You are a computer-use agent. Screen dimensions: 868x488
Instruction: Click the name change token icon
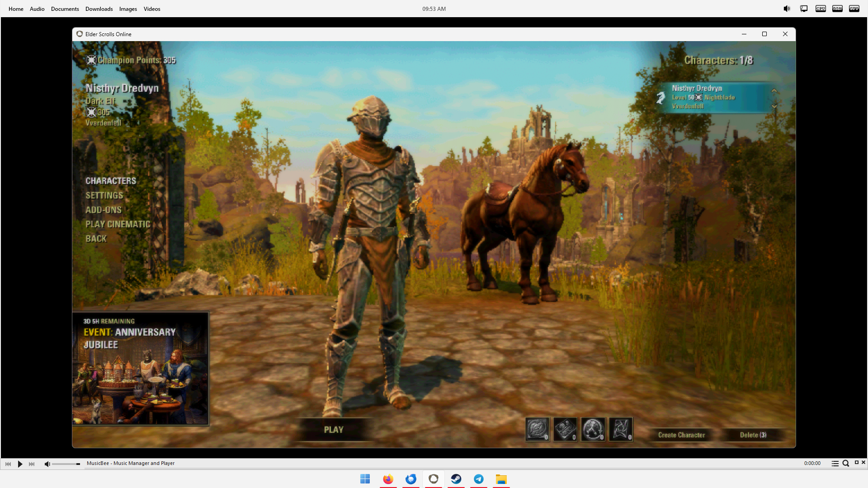538,429
